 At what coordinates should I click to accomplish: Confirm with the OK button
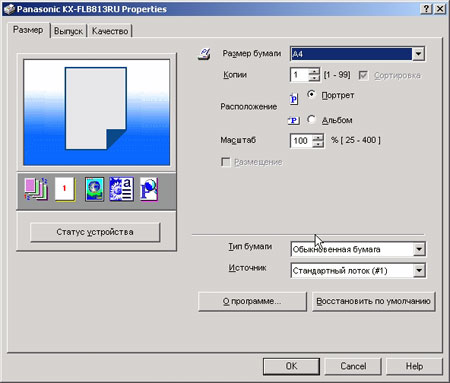291,366
